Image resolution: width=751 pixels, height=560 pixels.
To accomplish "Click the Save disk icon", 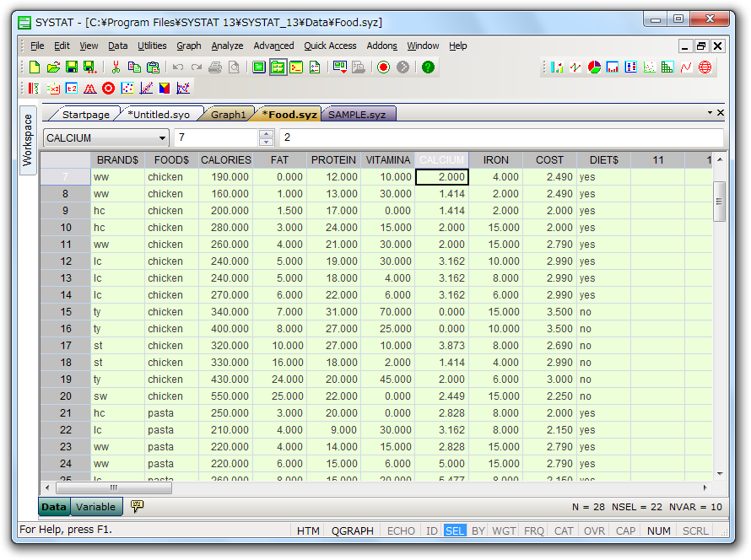I will pos(72,67).
